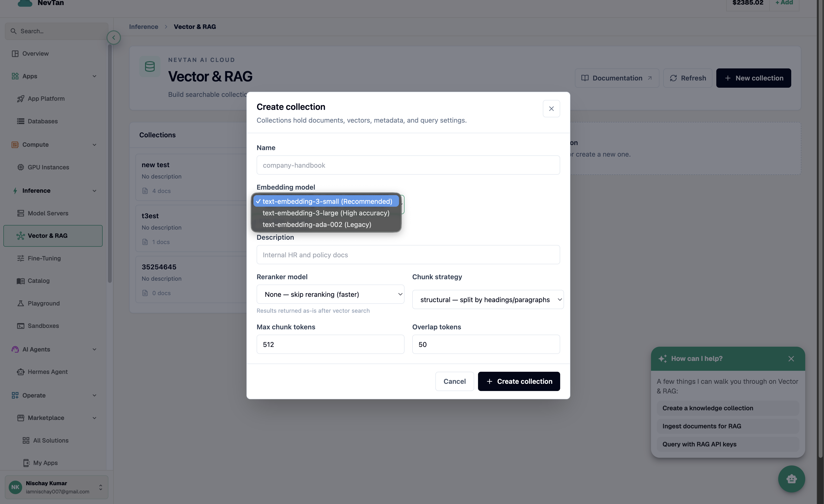
Task: Close the How can I help panel
Action: coord(791,358)
